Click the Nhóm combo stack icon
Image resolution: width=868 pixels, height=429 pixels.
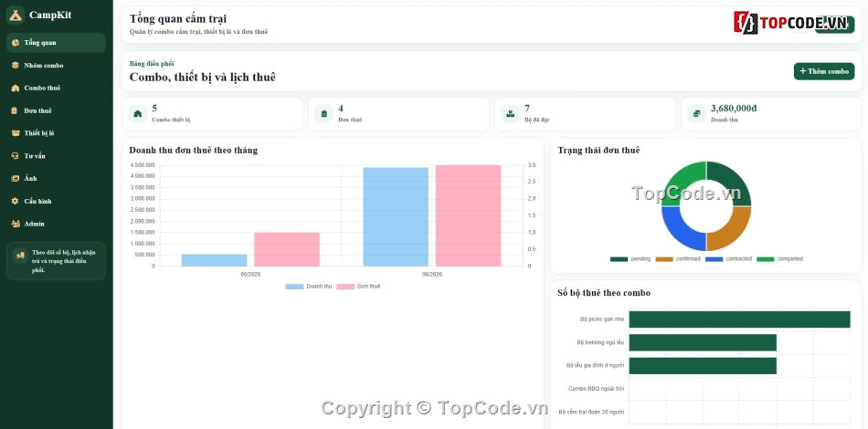tap(16, 65)
